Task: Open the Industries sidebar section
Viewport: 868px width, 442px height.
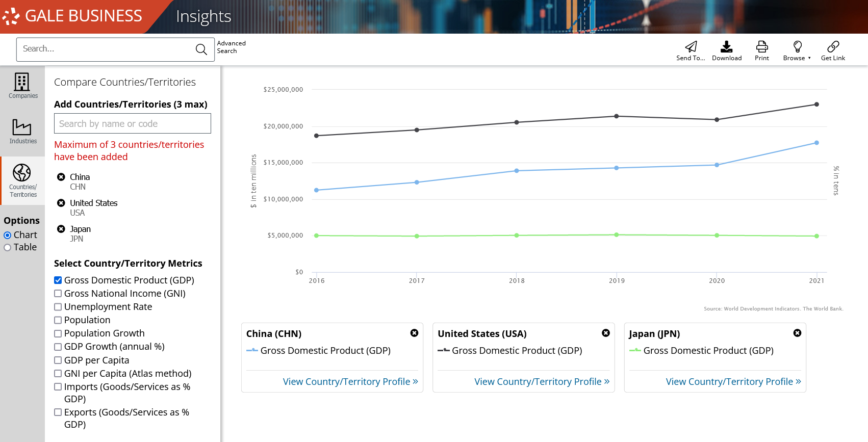Action: click(x=23, y=132)
